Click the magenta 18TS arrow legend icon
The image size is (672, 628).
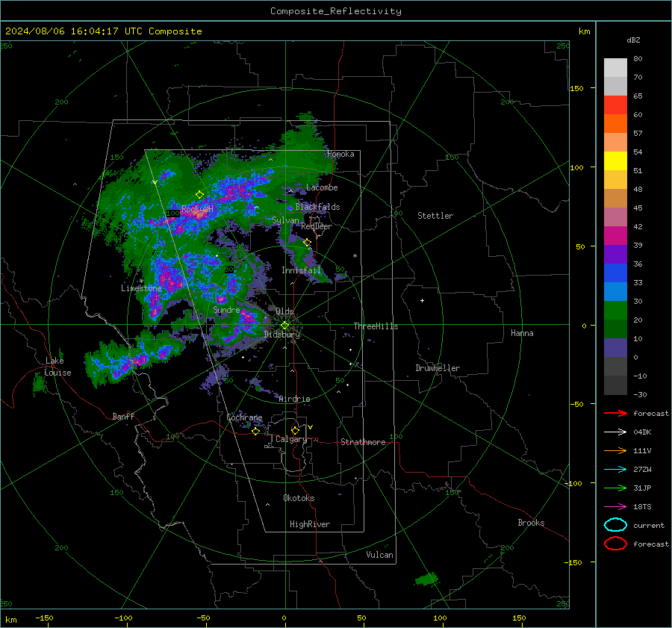pyautogui.click(x=615, y=507)
